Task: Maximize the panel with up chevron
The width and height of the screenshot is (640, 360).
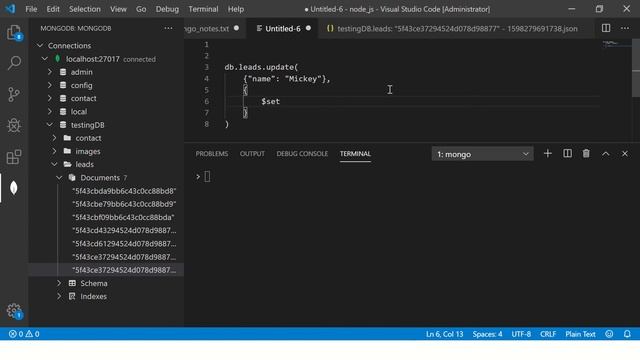Action: point(606,154)
